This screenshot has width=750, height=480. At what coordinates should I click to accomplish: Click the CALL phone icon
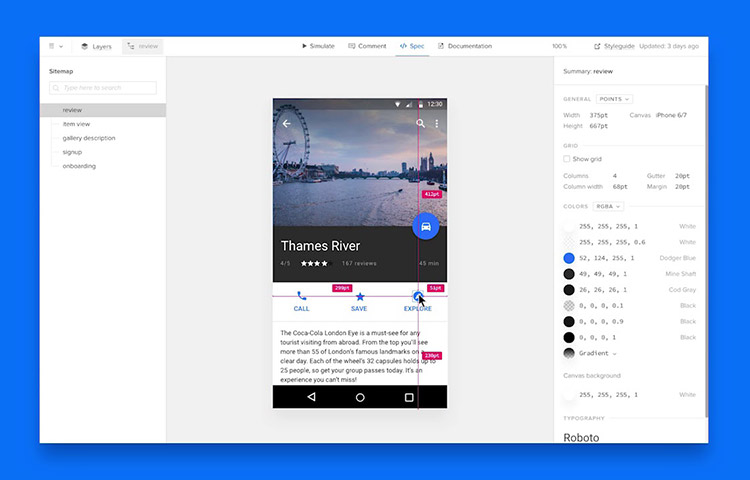pyautogui.click(x=301, y=296)
